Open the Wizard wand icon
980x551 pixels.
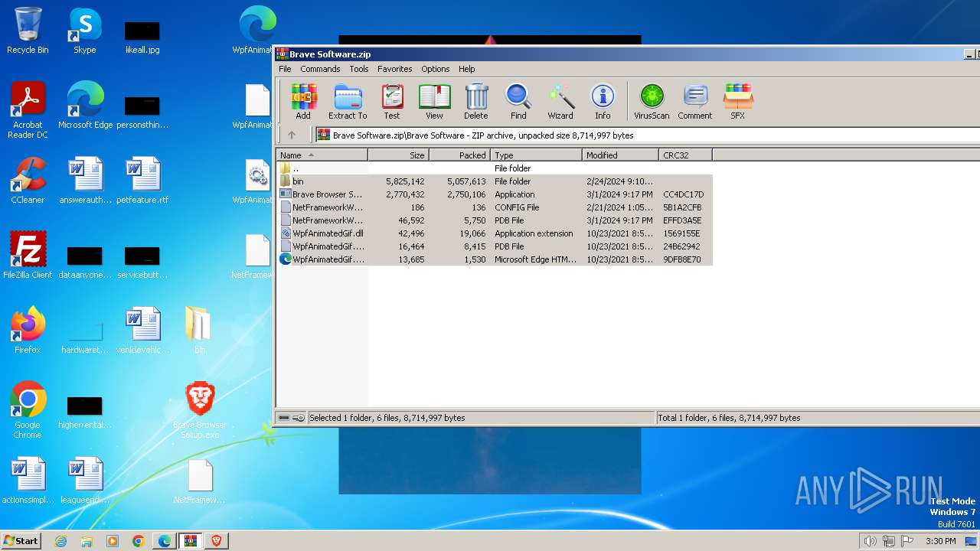point(560,102)
